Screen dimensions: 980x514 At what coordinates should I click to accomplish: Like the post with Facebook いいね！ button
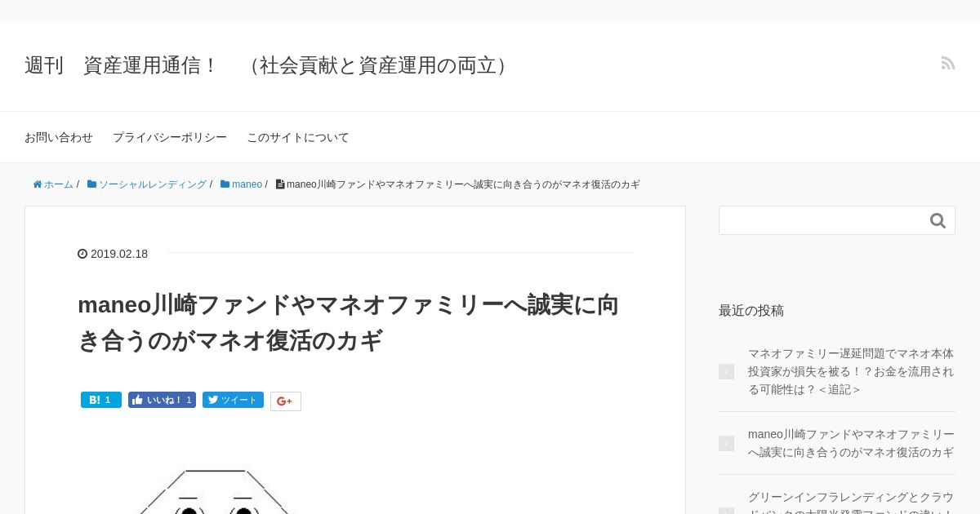(x=162, y=400)
